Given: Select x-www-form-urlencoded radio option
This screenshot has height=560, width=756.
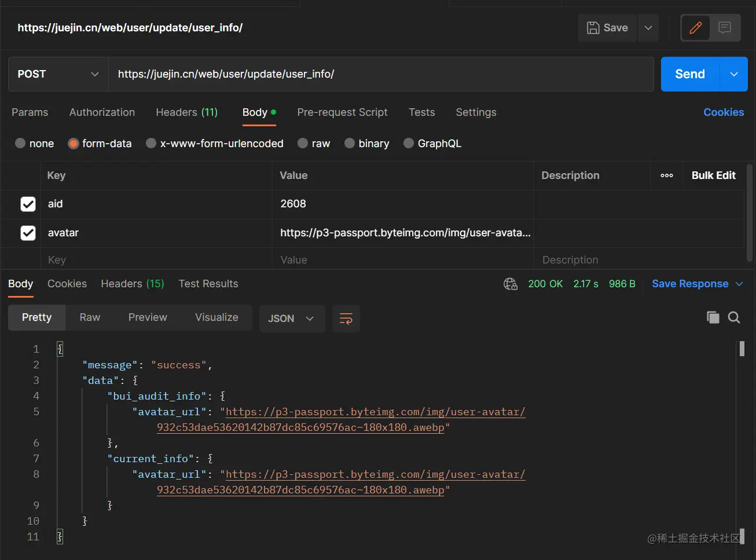Looking at the screenshot, I should 151,144.
